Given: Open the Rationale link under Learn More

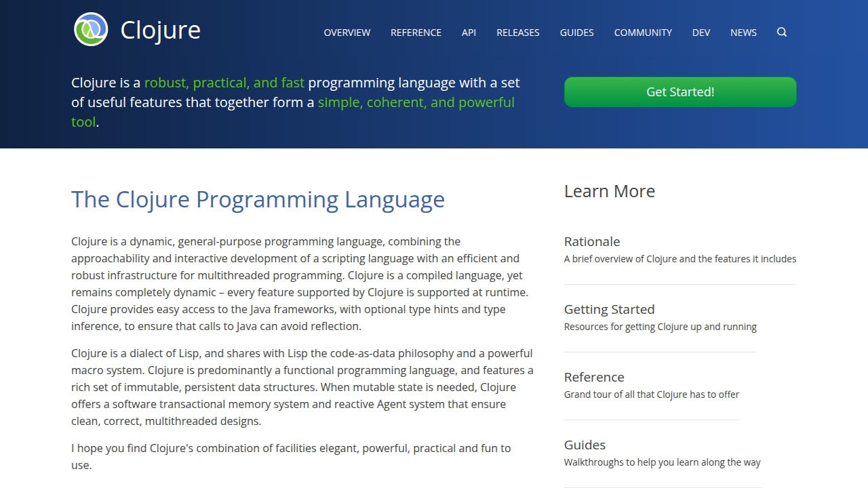Looking at the screenshot, I should click(592, 241).
